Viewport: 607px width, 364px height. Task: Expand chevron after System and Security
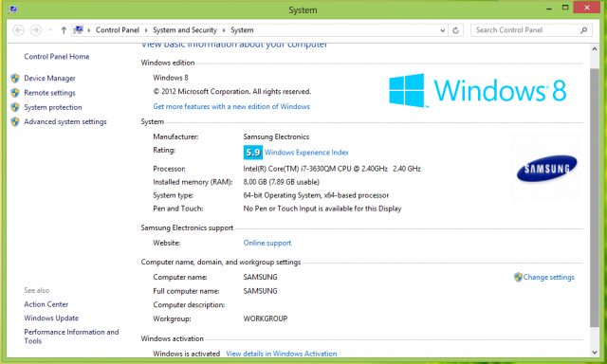224,30
